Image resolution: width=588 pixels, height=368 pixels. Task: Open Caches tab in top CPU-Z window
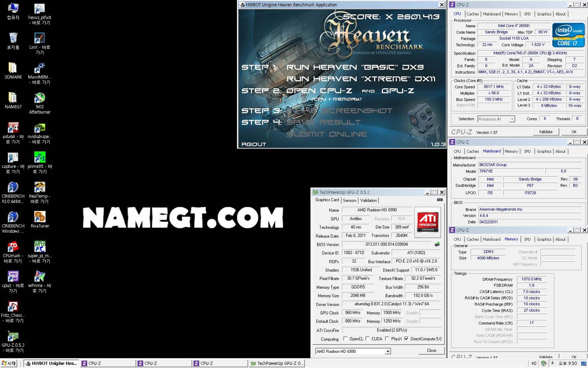pos(473,14)
